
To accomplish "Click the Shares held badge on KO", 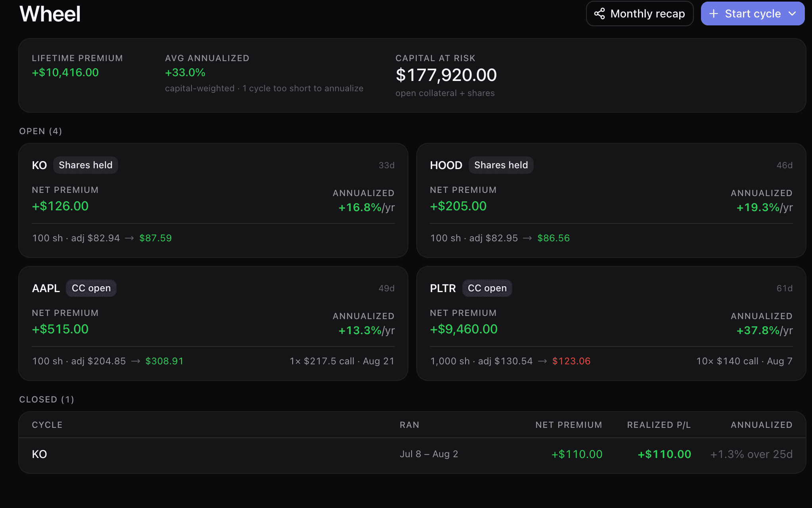I will click(86, 165).
